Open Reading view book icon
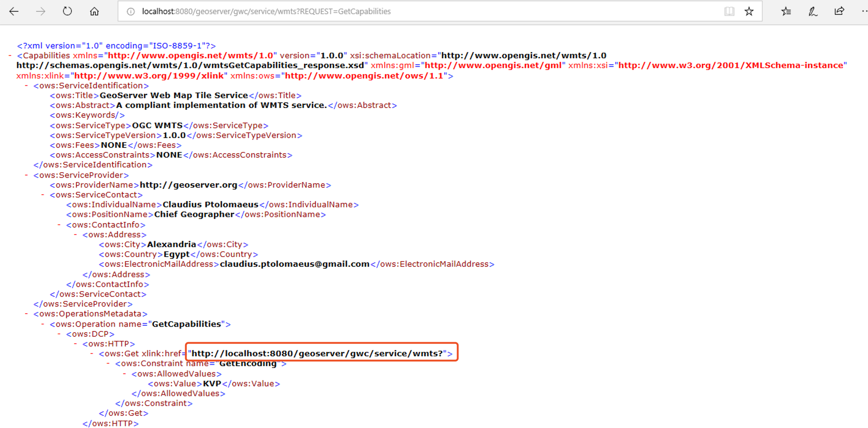The height and width of the screenshot is (428, 868). tap(729, 11)
